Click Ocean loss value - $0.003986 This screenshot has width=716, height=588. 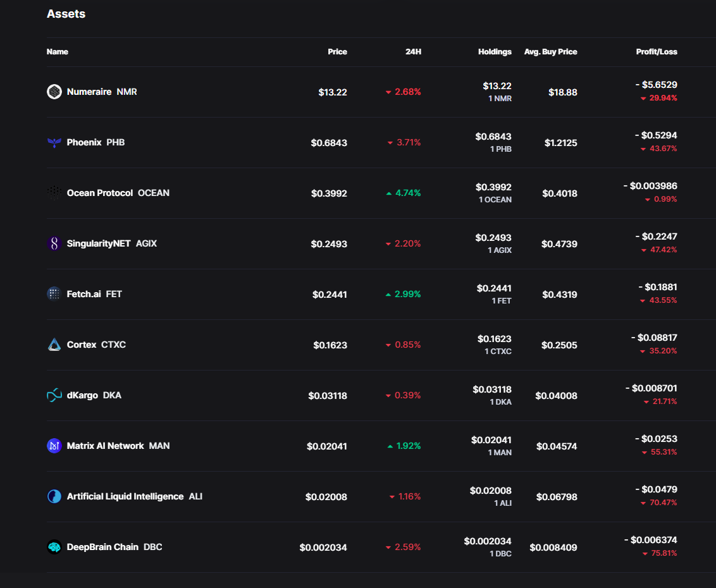(x=650, y=186)
